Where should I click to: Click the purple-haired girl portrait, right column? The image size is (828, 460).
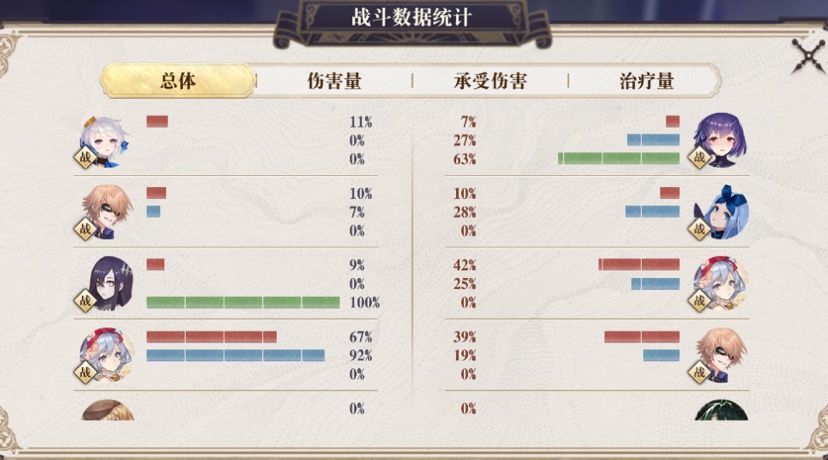(720, 140)
